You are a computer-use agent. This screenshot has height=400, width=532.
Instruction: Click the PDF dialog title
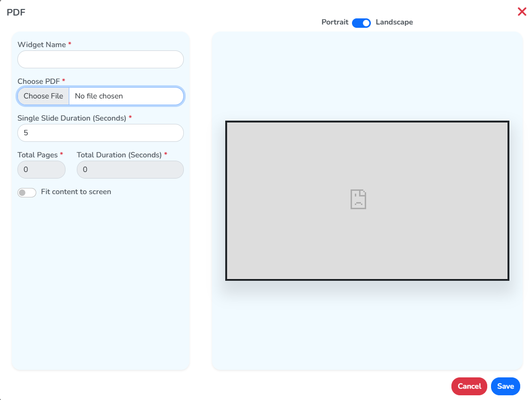pos(16,12)
